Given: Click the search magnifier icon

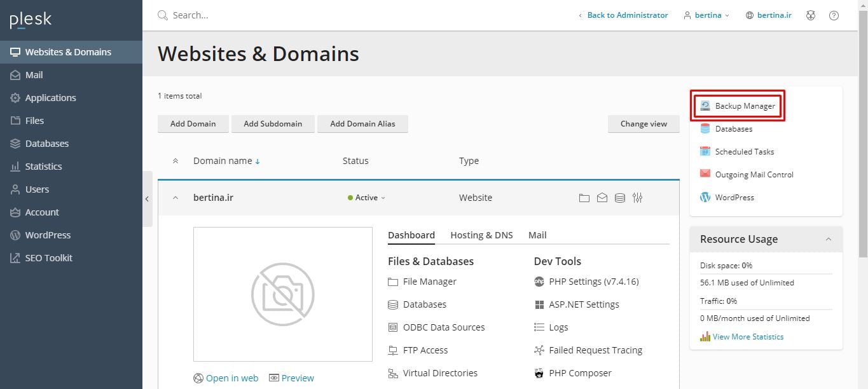Looking at the screenshot, I should coord(163,15).
